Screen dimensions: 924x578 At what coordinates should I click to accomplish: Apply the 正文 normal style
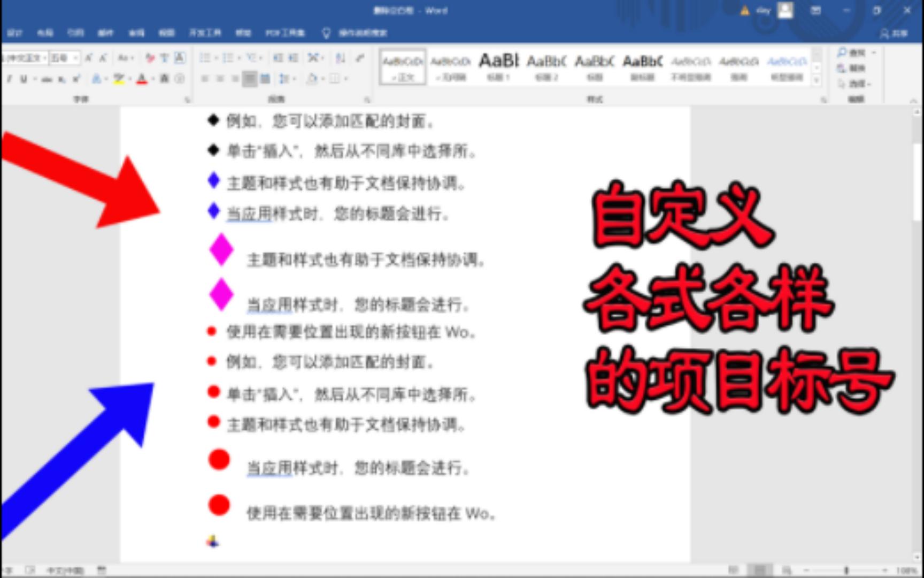tap(403, 66)
